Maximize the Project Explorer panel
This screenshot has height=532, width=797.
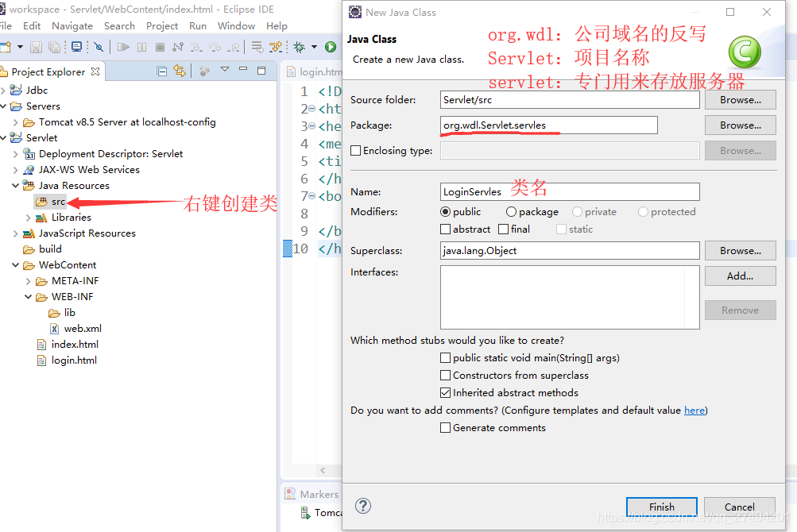click(261, 70)
